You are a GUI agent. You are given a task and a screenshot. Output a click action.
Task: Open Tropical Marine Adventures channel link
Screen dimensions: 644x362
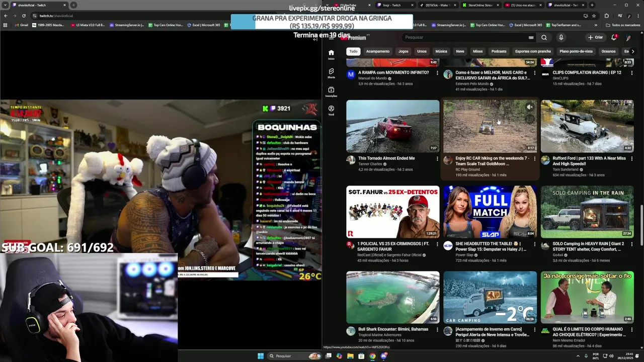click(x=379, y=335)
